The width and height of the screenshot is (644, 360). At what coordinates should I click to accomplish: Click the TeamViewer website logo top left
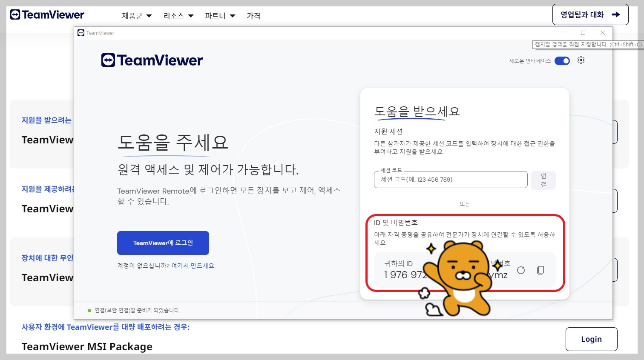tap(47, 14)
